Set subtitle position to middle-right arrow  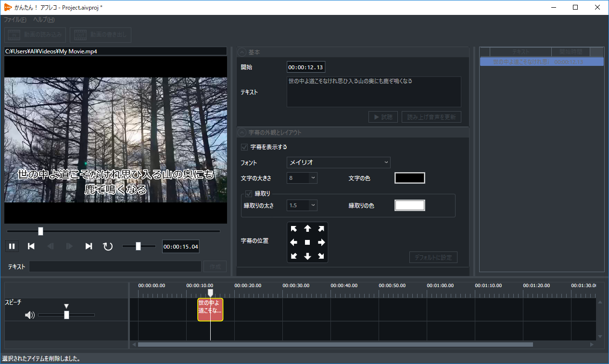tap(321, 242)
